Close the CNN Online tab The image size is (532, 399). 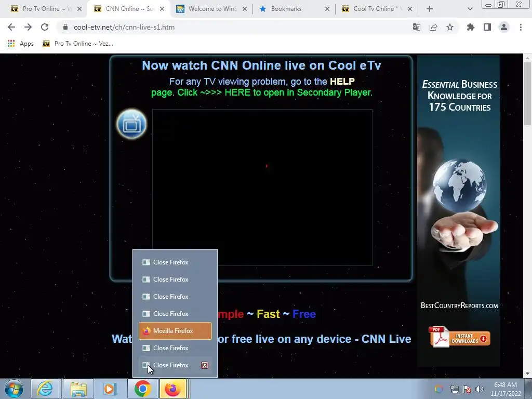click(x=162, y=9)
